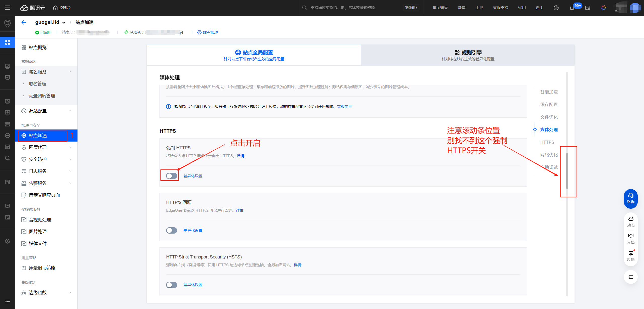The width and height of the screenshot is (644, 309).
Task: Select 站点概览 in the sidebar
Action: pyautogui.click(x=38, y=48)
